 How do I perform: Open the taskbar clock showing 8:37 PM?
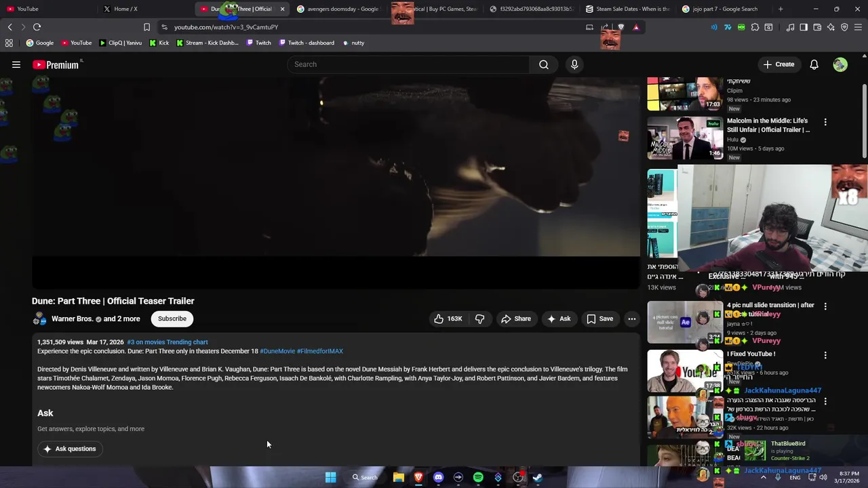point(849,477)
